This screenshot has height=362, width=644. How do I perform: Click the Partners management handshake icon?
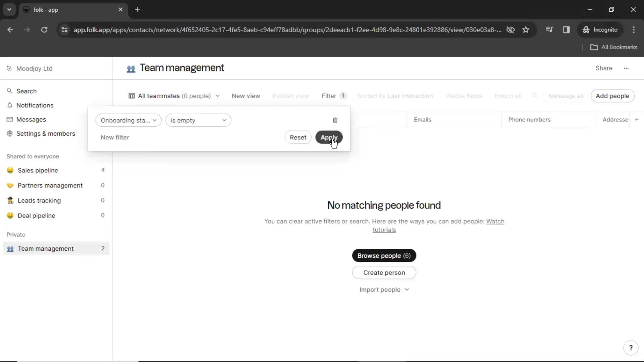[x=10, y=185]
